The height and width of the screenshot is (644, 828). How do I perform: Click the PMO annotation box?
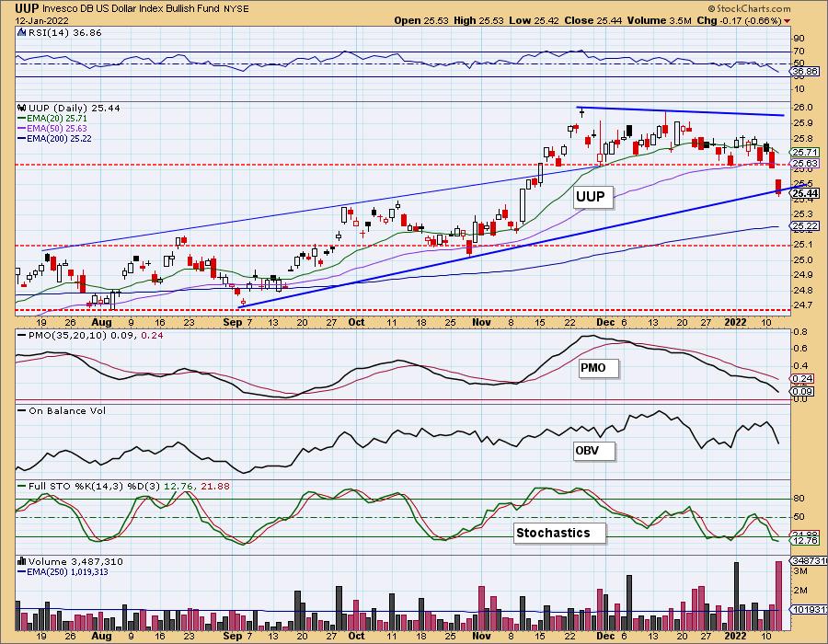click(x=598, y=368)
